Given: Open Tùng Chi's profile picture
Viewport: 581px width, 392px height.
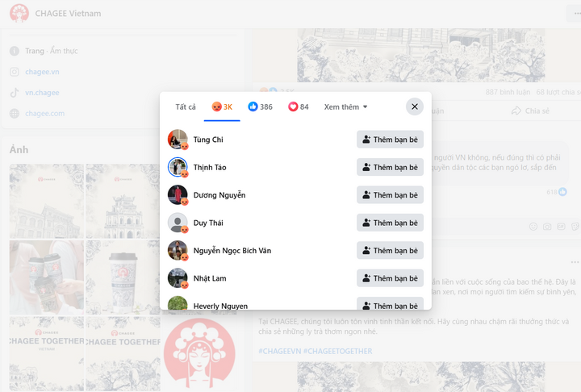Looking at the screenshot, I should pyautogui.click(x=178, y=140).
